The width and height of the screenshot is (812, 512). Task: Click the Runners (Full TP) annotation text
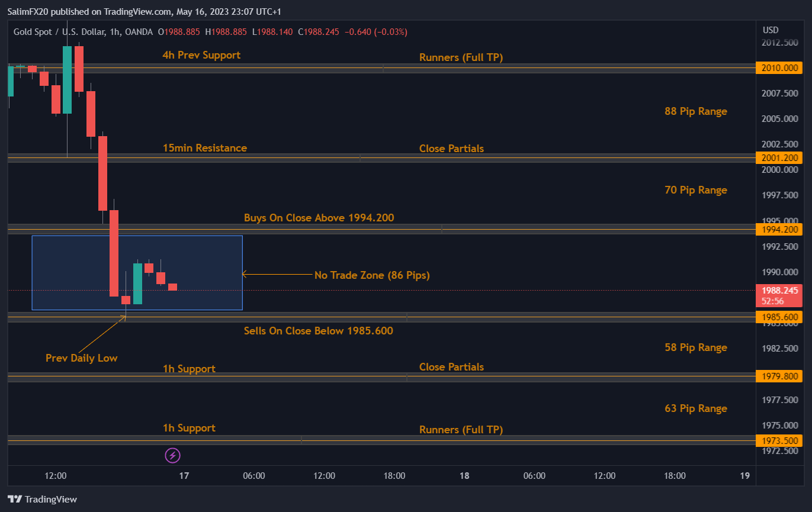coord(461,57)
